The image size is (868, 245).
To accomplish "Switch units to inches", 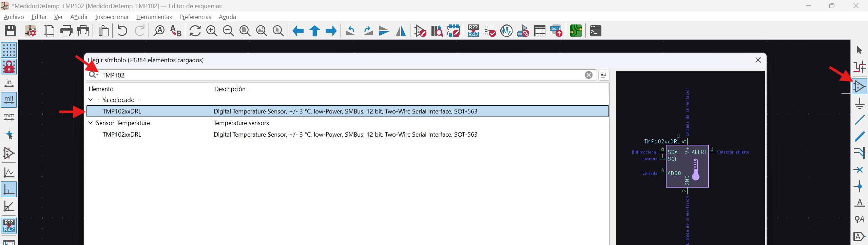I will click(9, 83).
